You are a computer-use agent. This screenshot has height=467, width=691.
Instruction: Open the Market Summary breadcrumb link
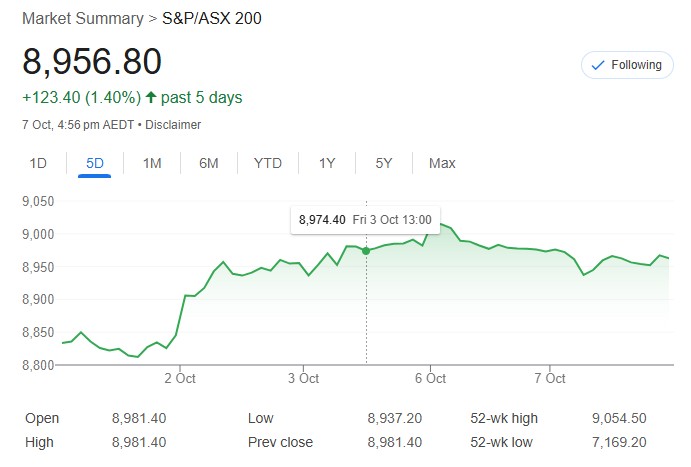[x=80, y=19]
